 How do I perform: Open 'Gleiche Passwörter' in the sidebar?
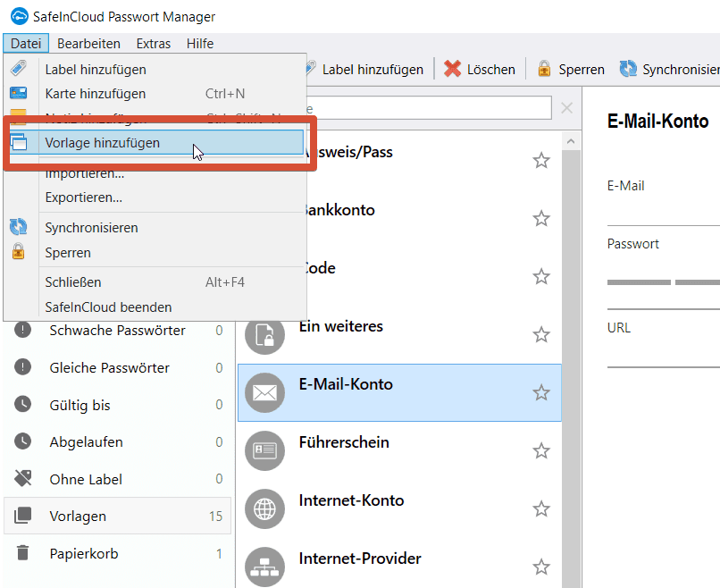118,367
